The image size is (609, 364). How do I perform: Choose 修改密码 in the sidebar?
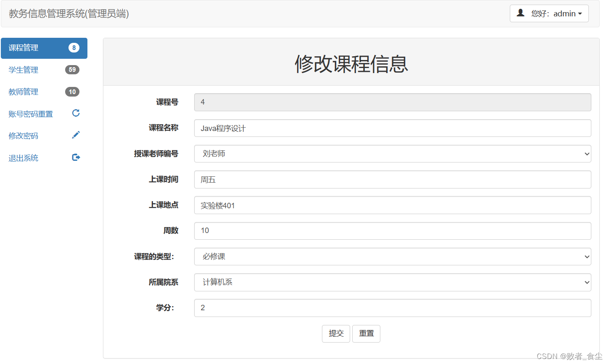(x=44, y=136)
